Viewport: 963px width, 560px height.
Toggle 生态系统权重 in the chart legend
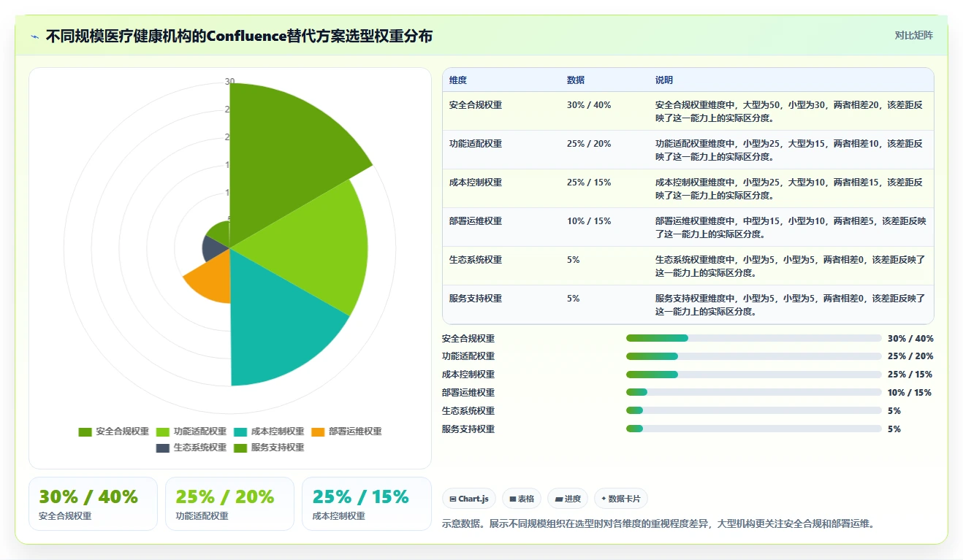191,448
